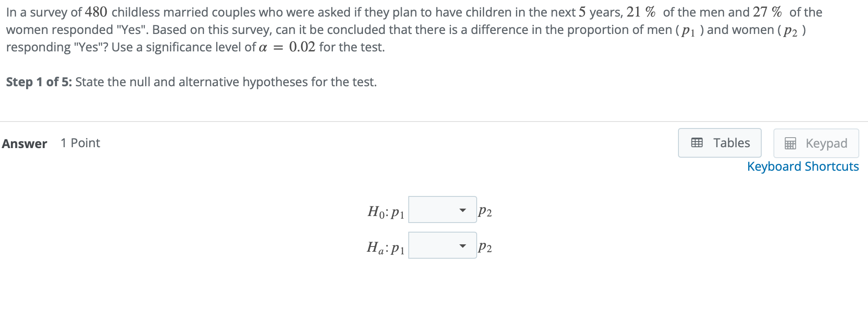Click the arrow in the H0 dropdown
Screen dimensions: 868x331
463,210
